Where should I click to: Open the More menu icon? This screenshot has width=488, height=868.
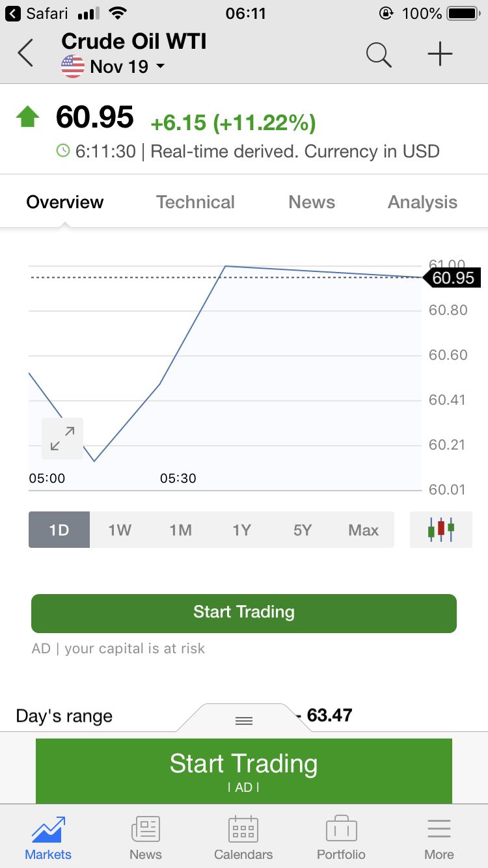[439, 837]
